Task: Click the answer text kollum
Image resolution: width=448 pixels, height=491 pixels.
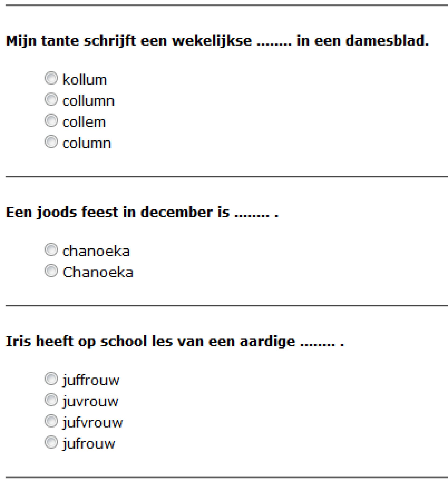Action: (x=84, y=80)
